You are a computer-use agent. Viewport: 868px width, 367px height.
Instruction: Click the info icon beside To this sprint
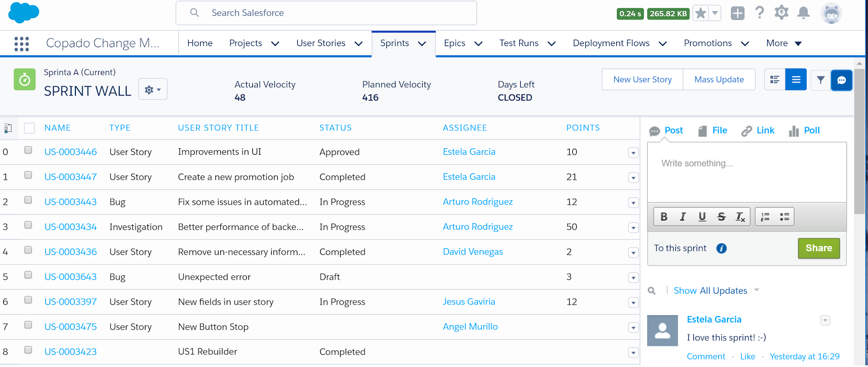(x=721, y=248)
